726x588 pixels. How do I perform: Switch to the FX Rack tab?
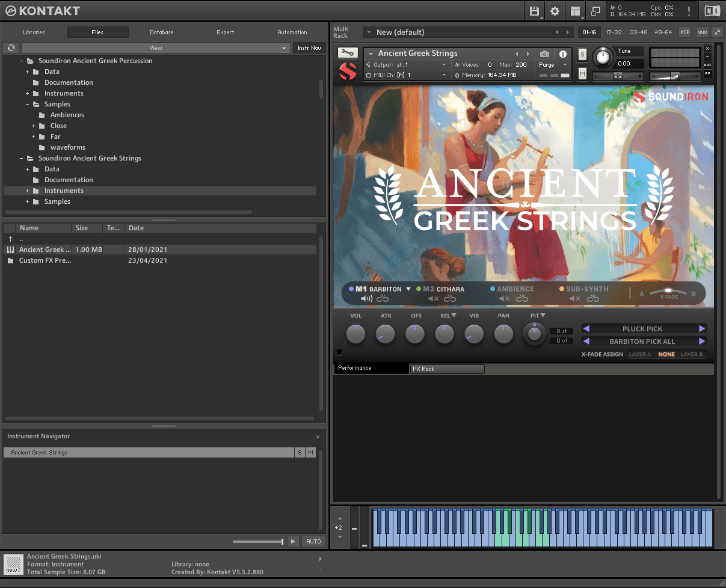coord(447,369)
